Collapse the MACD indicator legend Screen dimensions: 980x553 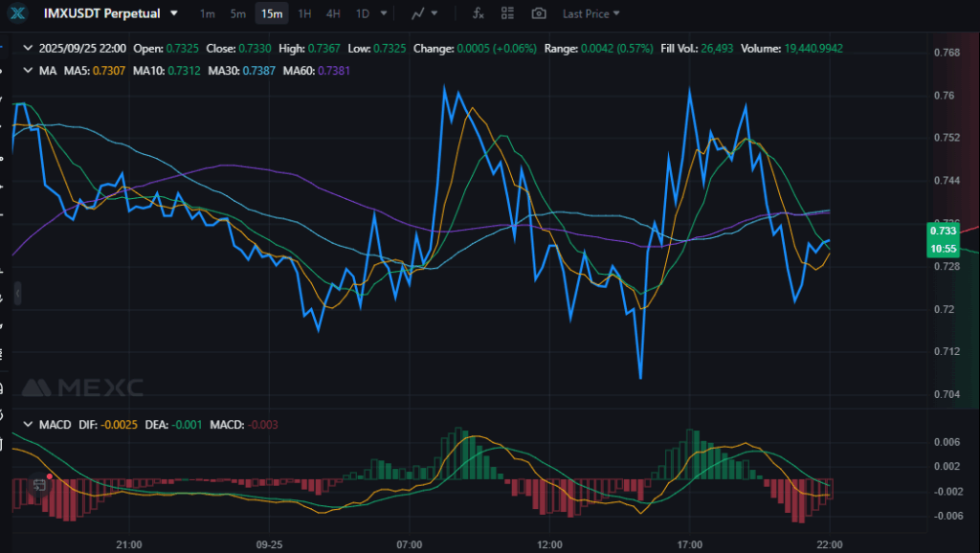pos(27,424)
